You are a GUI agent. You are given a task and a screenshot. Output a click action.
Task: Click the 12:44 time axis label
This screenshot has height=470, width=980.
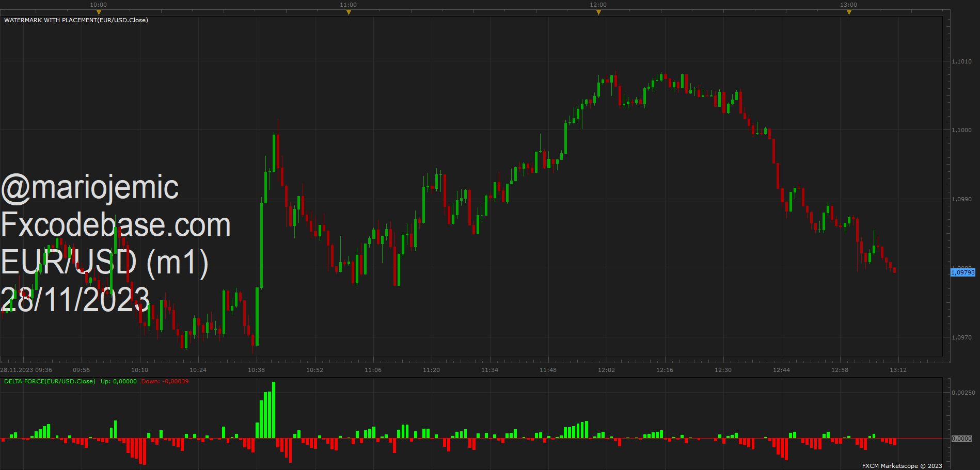click(781, 370)
